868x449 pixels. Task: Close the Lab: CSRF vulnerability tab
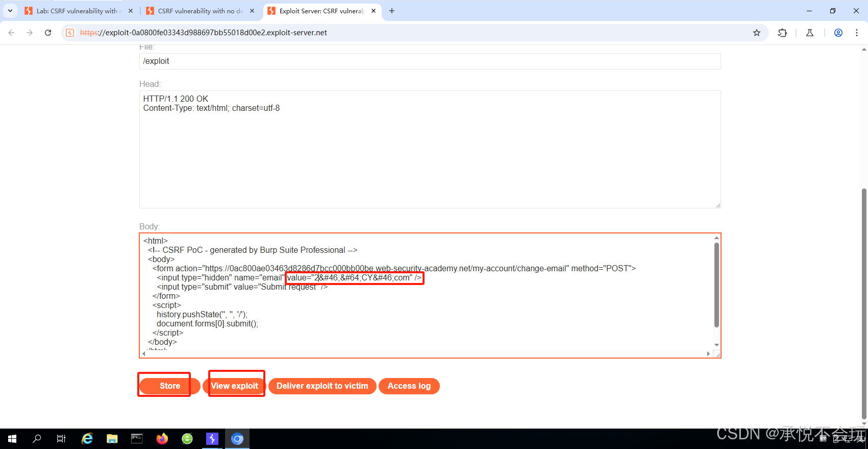[x=131, y=11]
